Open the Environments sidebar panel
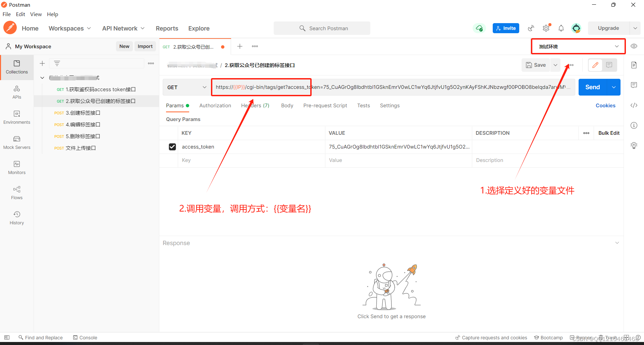644x345 pixels. 17,117
